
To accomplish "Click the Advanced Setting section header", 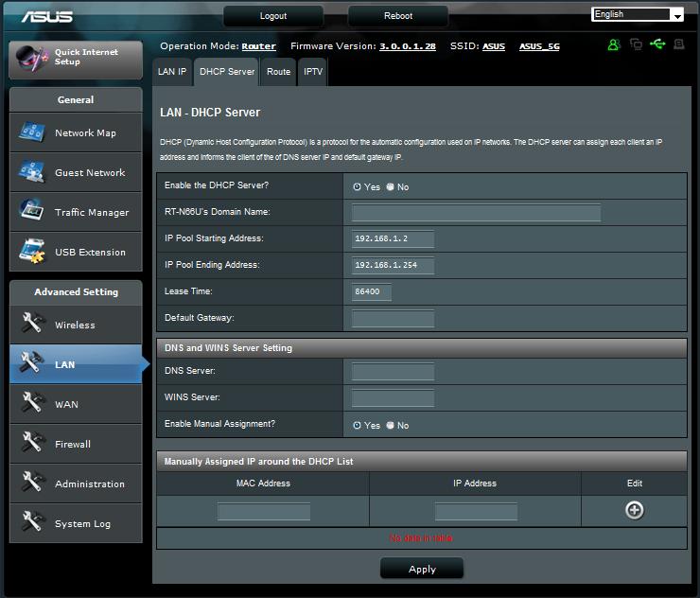I will pyautogui.click(x=76, y=292).
